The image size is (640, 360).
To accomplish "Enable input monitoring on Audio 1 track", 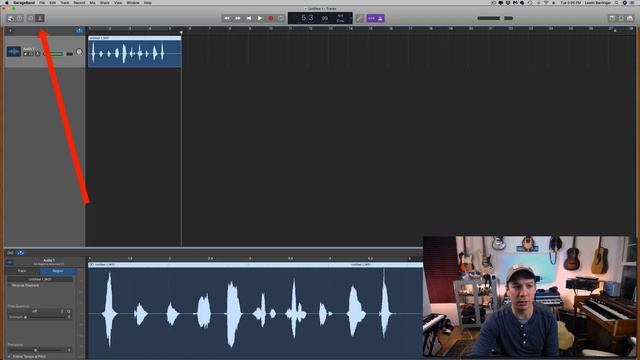I will tap(38, 54).
